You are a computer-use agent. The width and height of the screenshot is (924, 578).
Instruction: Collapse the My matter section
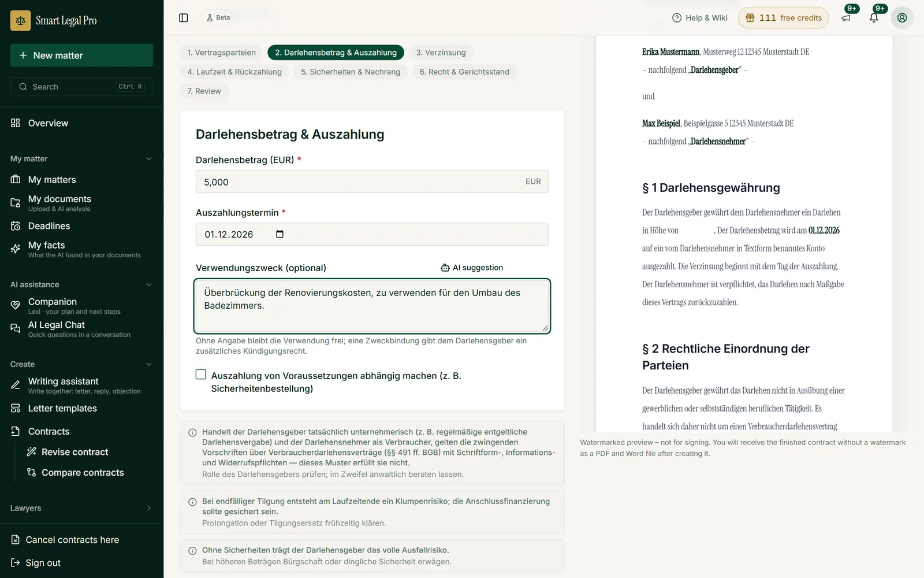[148, 159]
